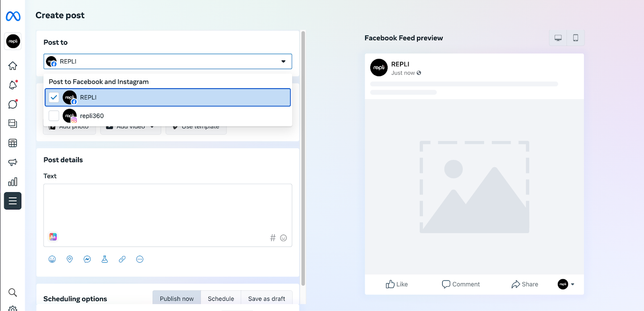This screenshot has width=644, height=311.
Task: Open Insights bar chart icon
Action: (x=12, y=182)
